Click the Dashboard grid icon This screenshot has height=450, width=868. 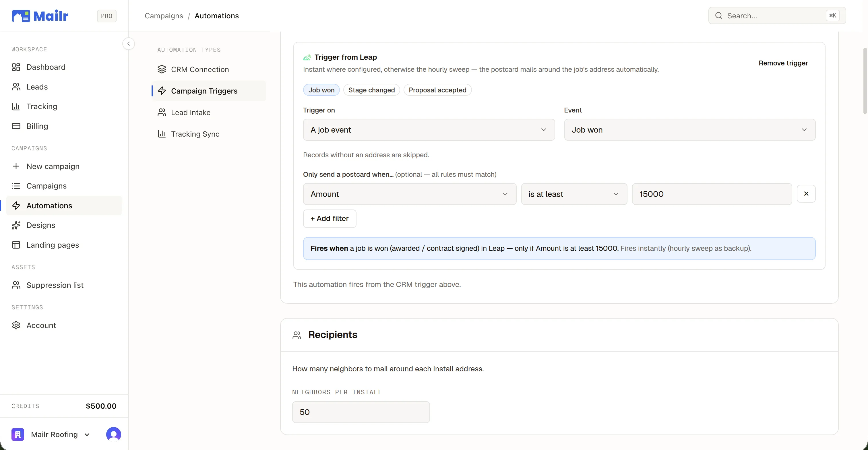(x=16, y=67)
